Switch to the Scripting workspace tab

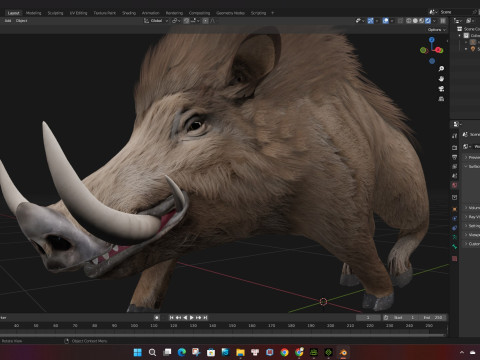(258, 13)
